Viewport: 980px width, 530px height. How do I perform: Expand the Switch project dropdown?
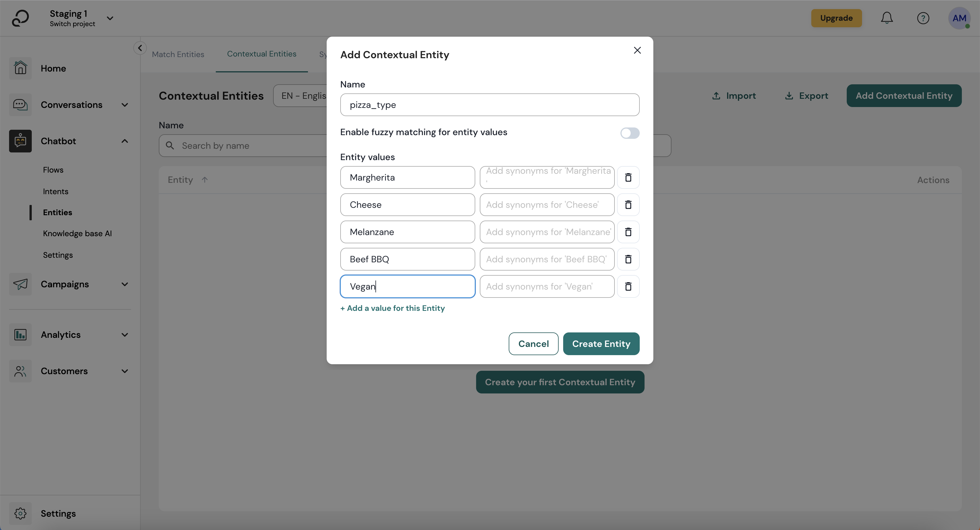click(110, 18)
